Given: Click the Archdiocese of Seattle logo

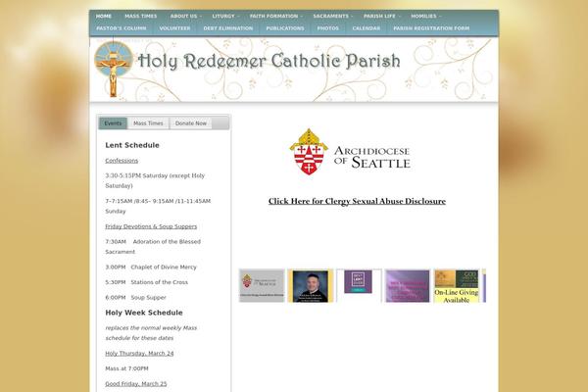Looking at the screenshot, I should pos(350,152).
